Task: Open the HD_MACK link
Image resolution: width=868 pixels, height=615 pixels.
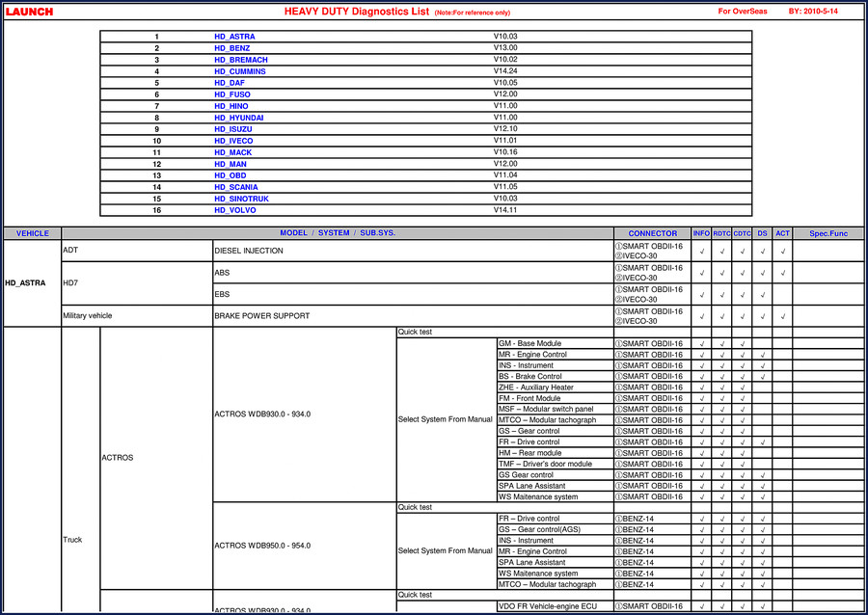Action: click(x=233, y=152)
